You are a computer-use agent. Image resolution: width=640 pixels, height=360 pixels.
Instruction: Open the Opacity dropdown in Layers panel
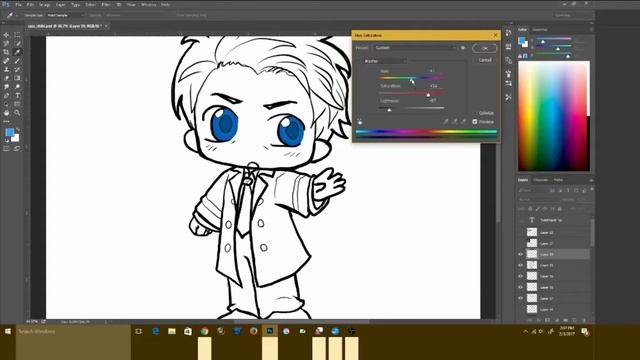[x=585, y=200]
